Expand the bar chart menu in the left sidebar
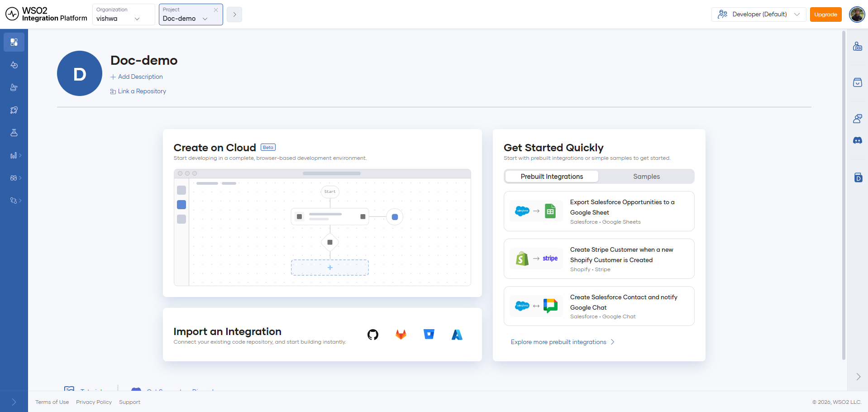868x412 pixels. click(x=15, y=155)
